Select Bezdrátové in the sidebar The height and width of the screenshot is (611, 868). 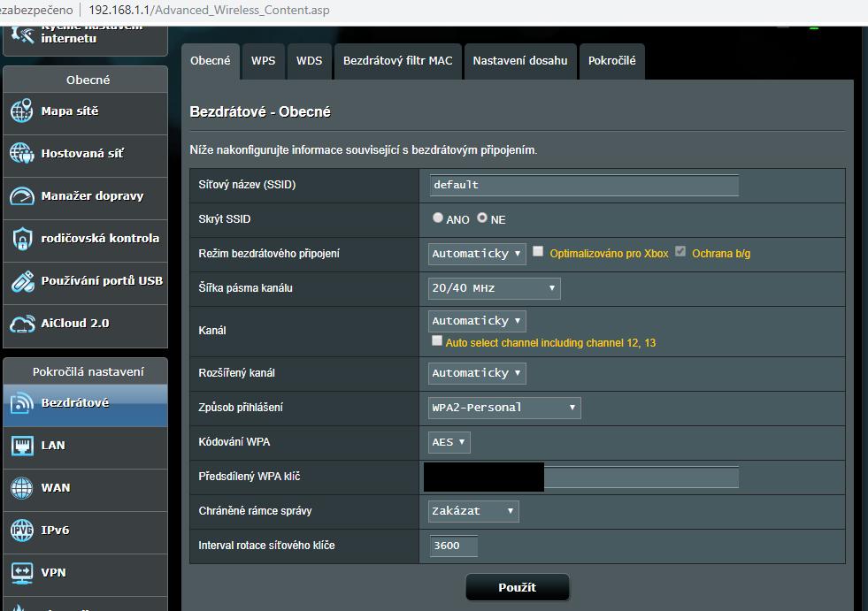coord(85,406)
